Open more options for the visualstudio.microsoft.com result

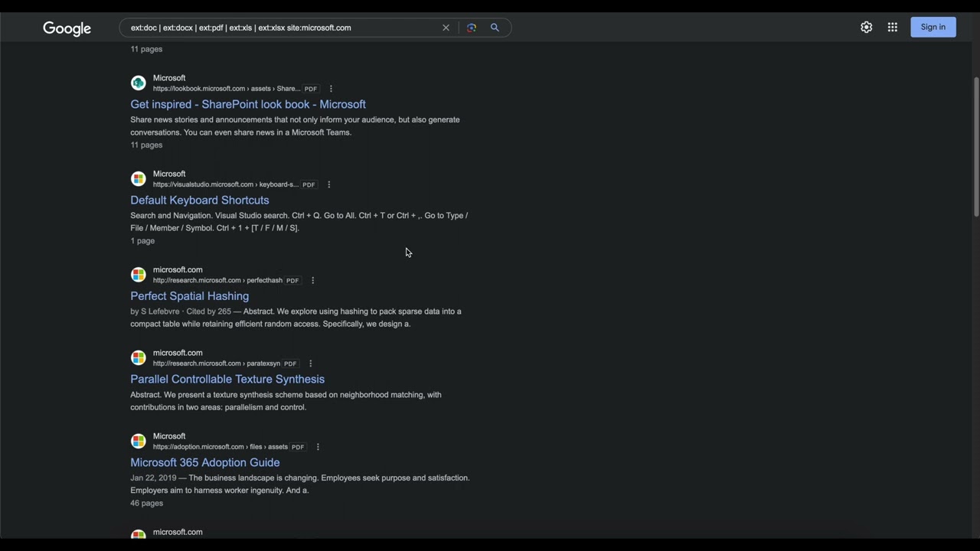328,184
